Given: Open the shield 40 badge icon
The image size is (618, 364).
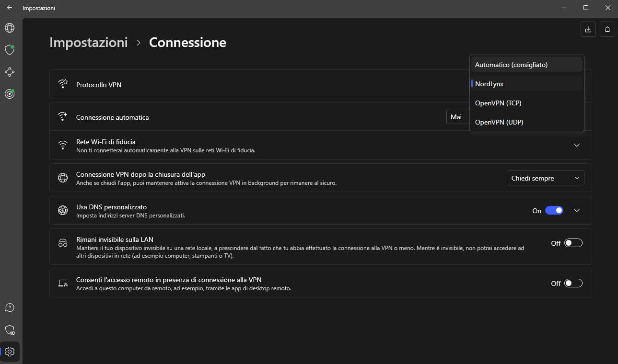Looking at the screenshot, I should pos(10,330).
